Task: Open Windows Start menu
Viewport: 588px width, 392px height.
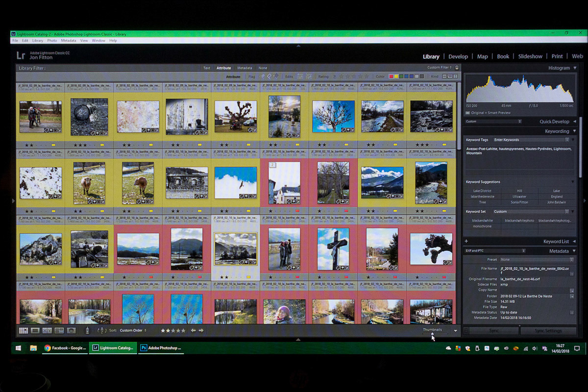Action: click(x=18, y=348)
